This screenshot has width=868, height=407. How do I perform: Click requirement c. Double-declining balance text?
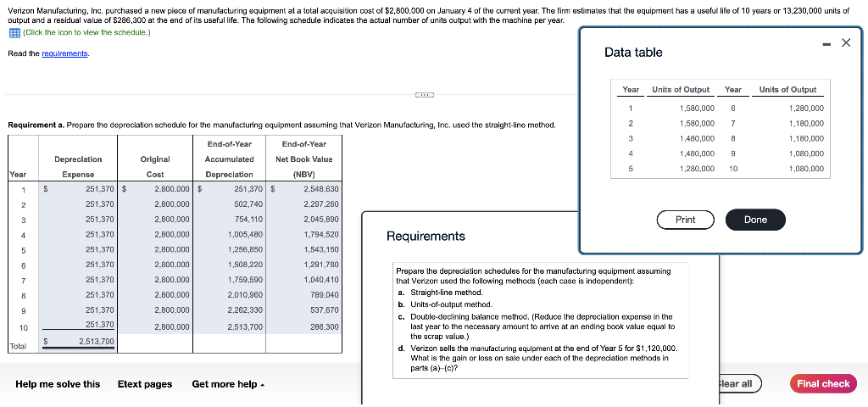(536, 326)
